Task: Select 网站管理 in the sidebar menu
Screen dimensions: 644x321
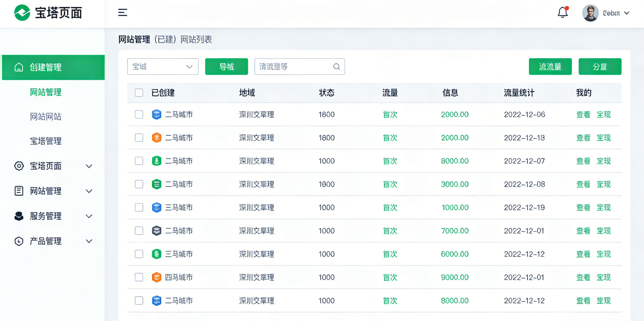Action: (46, 92)
